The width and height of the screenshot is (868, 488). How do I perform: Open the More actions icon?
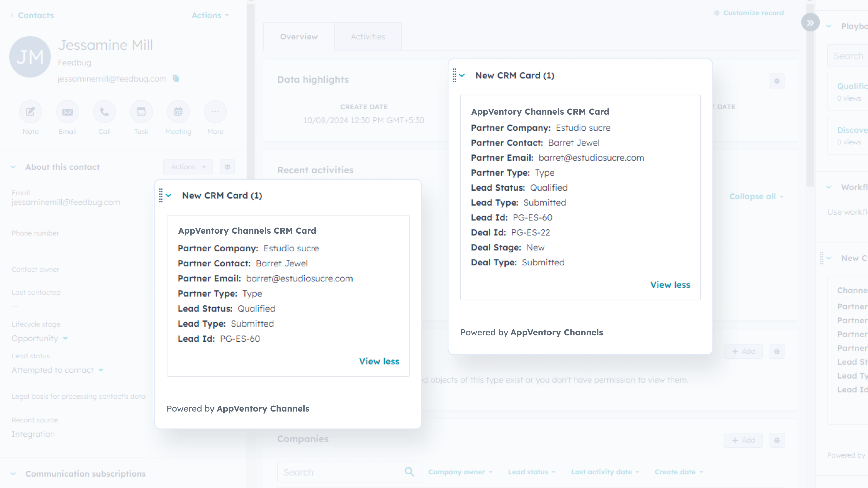[215, 111]
